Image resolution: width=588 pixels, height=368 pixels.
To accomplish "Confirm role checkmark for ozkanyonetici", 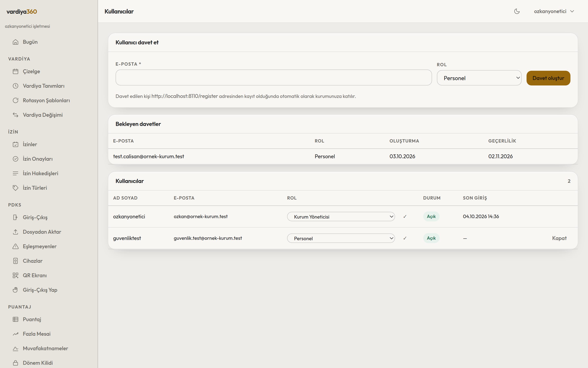I will click(405, 217).
